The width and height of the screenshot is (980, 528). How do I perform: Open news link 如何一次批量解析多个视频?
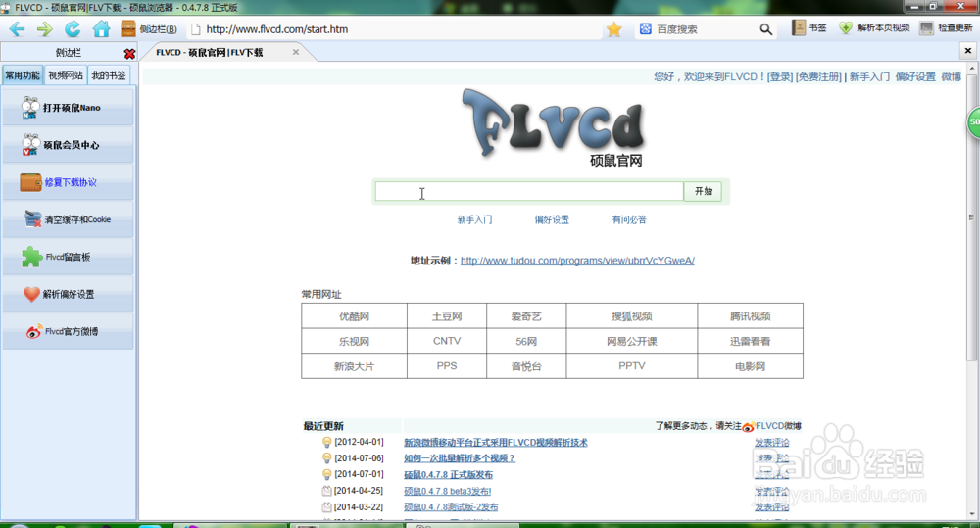click(460, 458)
